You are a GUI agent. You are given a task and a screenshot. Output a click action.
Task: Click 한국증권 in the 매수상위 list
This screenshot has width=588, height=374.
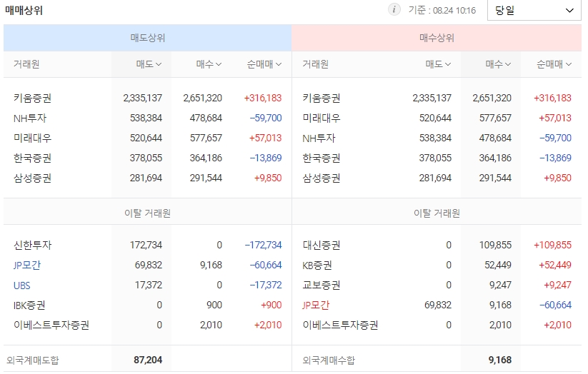coord(322,158)
